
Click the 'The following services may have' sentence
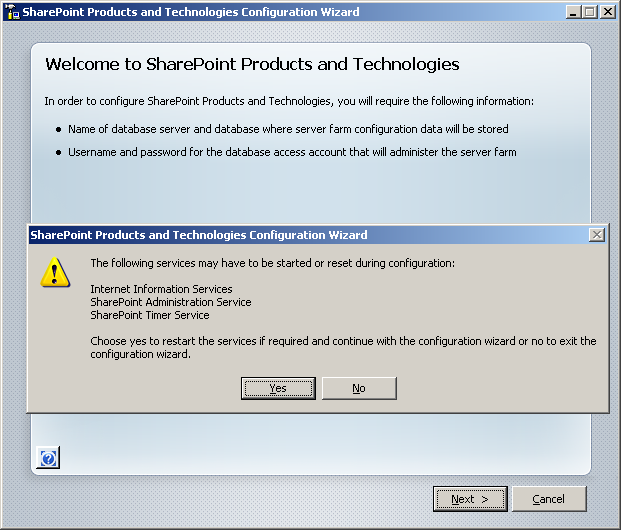click(273, 263)
